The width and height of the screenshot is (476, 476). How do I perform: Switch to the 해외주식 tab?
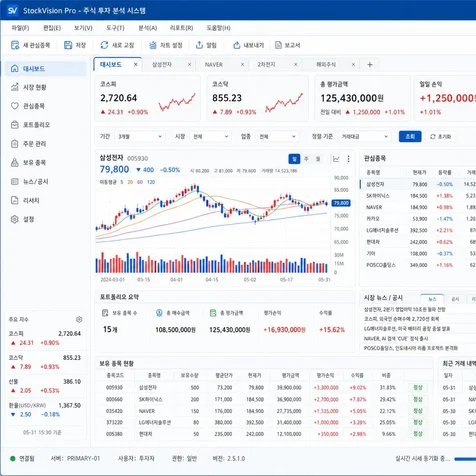[326, 64]
